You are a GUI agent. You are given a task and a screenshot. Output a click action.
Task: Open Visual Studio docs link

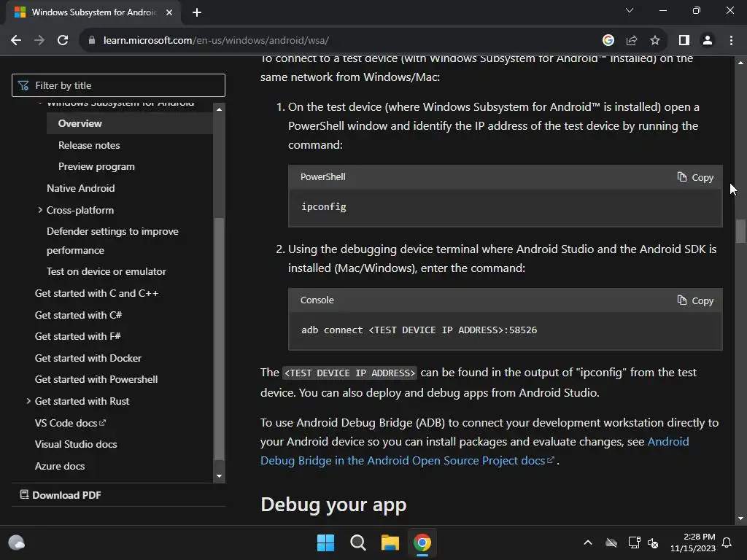76,444
